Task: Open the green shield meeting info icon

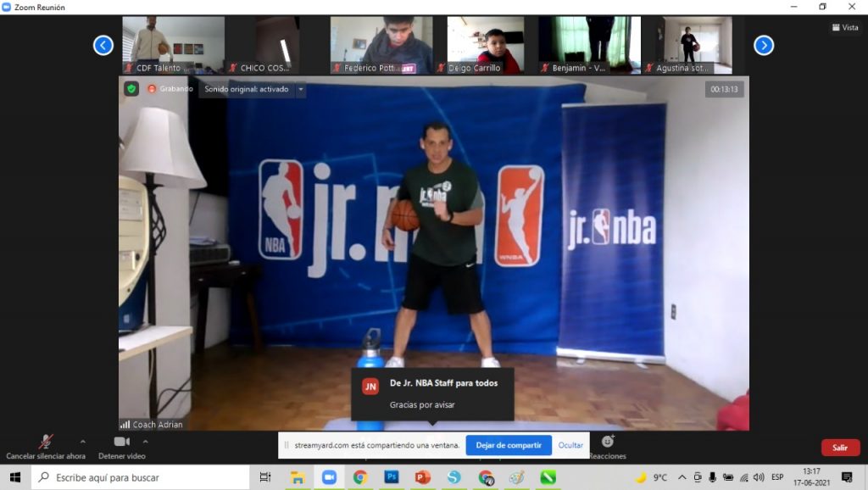Action: [x=131, y=89]
